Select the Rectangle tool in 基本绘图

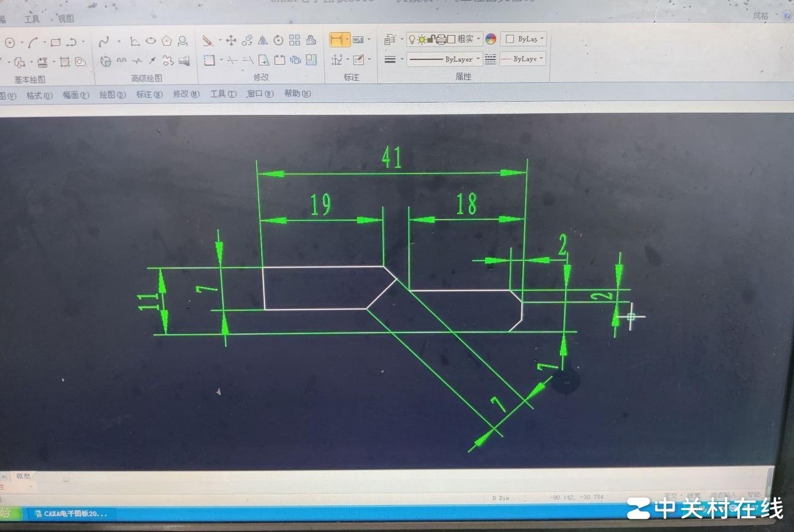[x=56, y=41]
